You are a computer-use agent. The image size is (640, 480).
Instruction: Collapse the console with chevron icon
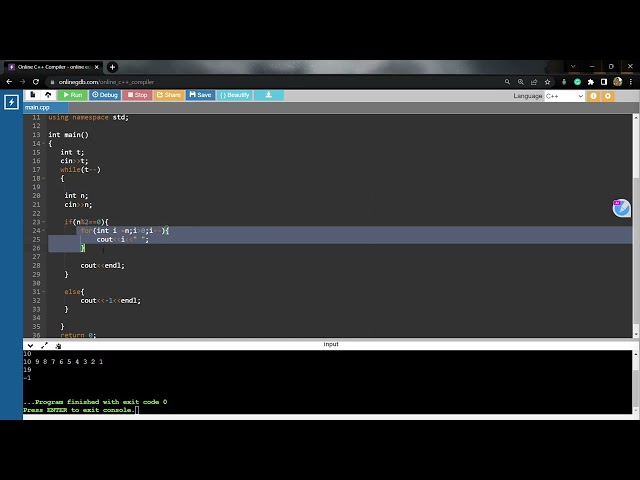pos(30,346)
